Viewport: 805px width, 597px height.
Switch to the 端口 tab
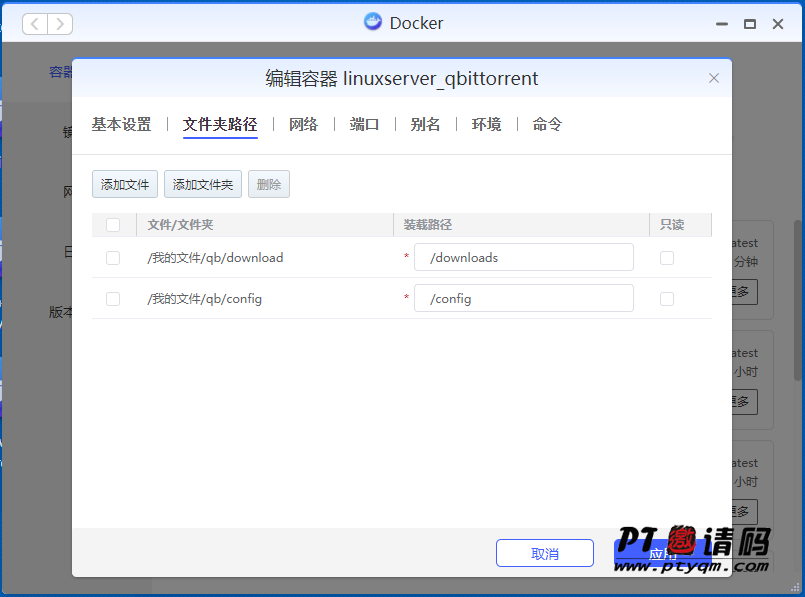click(x=365, y=124)
